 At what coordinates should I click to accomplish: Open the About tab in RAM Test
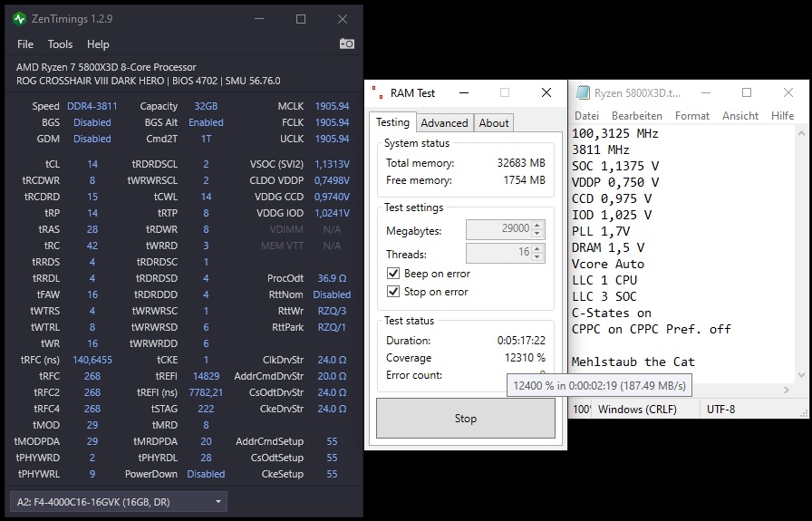(494, 122)
